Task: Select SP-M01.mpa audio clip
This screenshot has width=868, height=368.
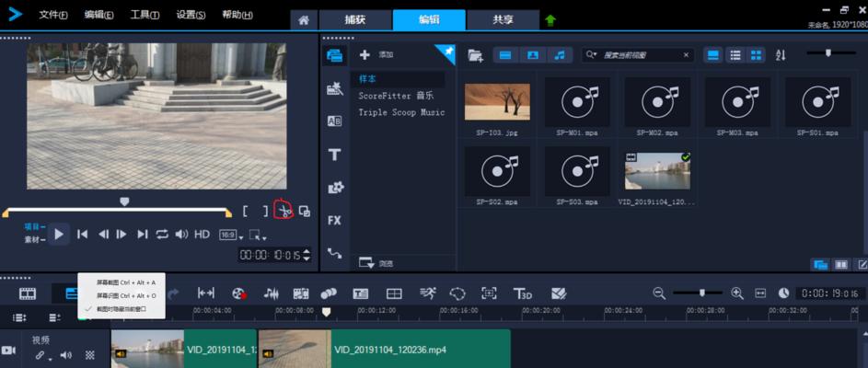Action: click(577, 102)
